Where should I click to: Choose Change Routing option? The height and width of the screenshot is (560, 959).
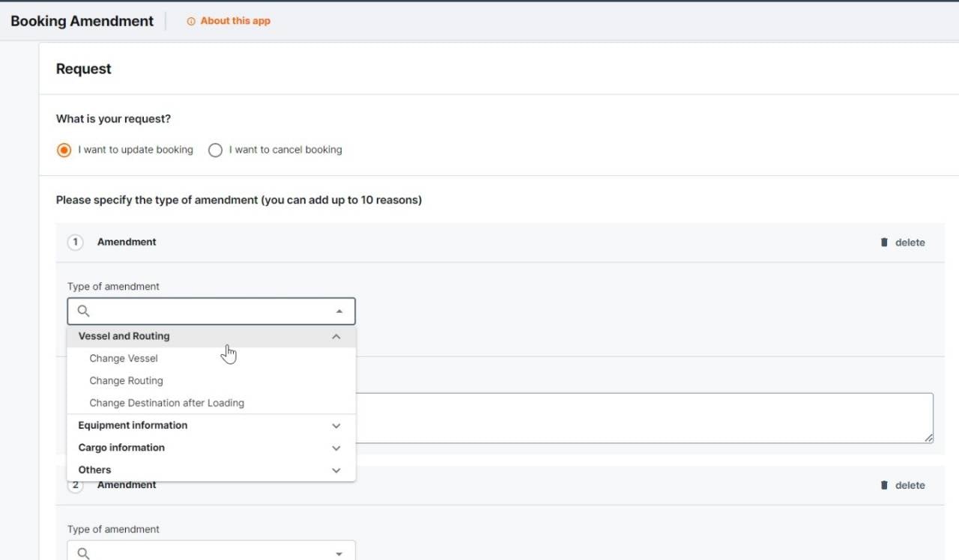tap(126, 381)
